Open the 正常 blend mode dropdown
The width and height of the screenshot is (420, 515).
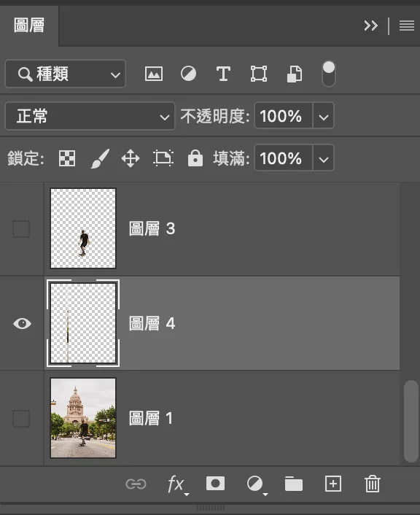tap(90, 116)
